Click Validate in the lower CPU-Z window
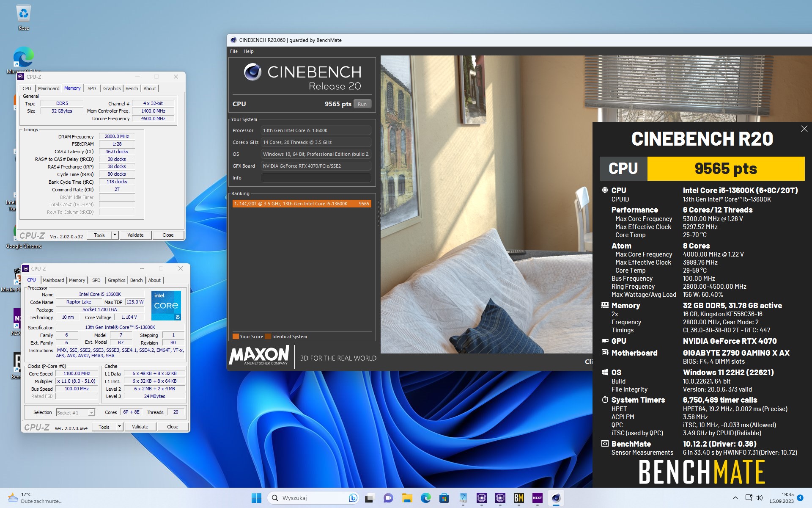The height and width of the screenshot is (508, 812). (140, 427)
